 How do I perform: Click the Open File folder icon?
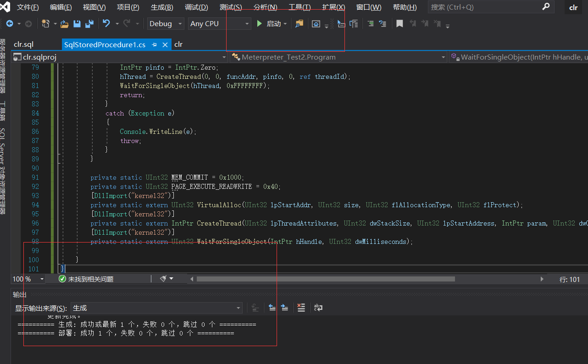(64, 24)
